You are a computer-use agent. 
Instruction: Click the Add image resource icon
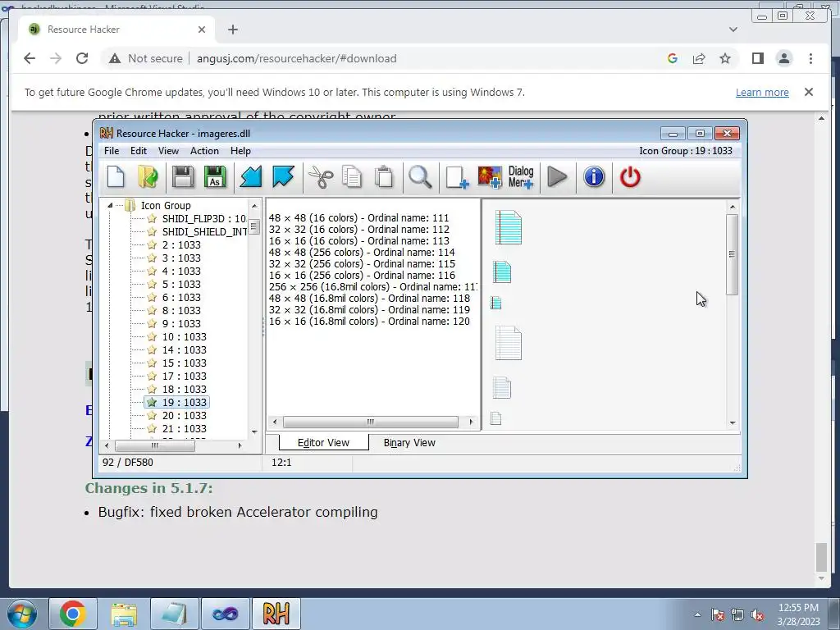(490, 177)
